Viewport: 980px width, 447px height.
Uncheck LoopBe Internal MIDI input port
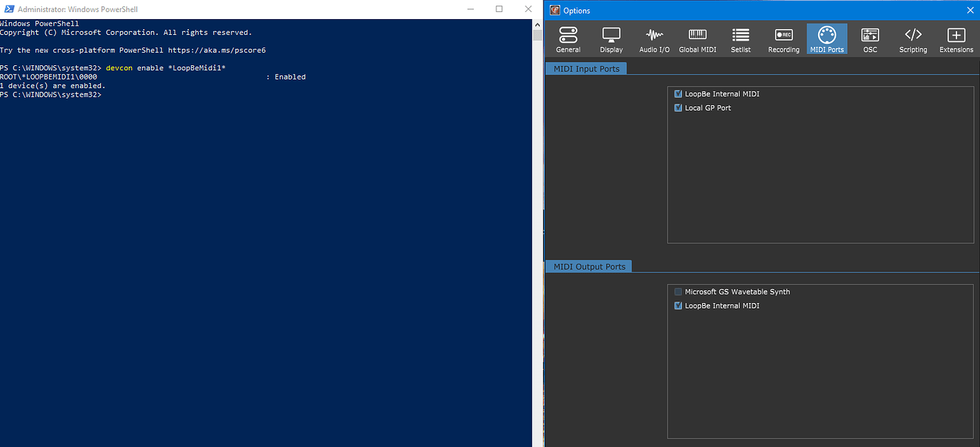coord(678,94)
